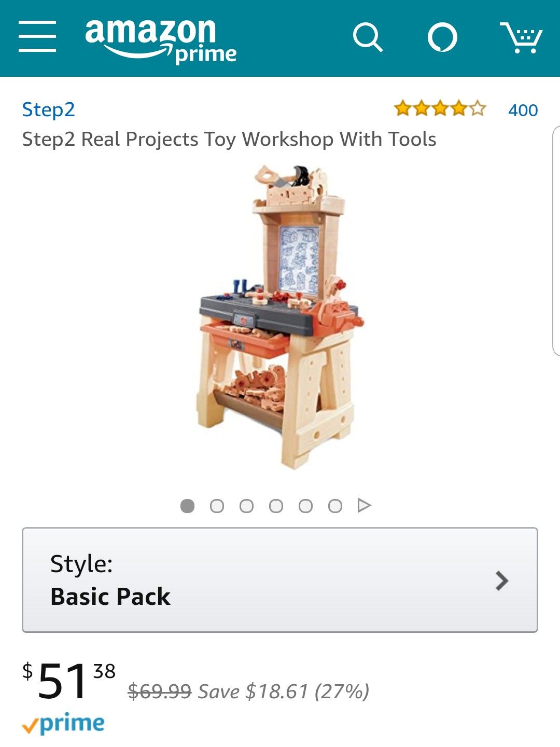The height and width of the screenshot is (747, 560).
Task: Click the star rating graphic
Action: click(x=440, y=109)
